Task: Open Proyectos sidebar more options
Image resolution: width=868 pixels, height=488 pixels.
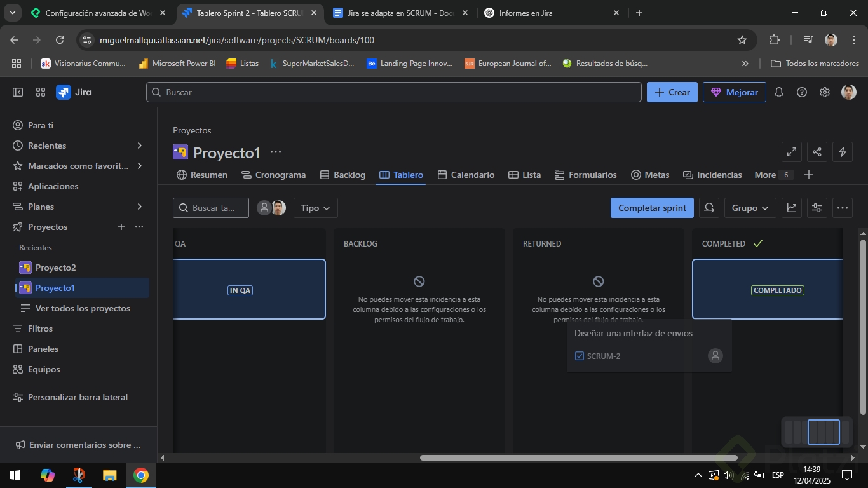Action: click(139, 227)
